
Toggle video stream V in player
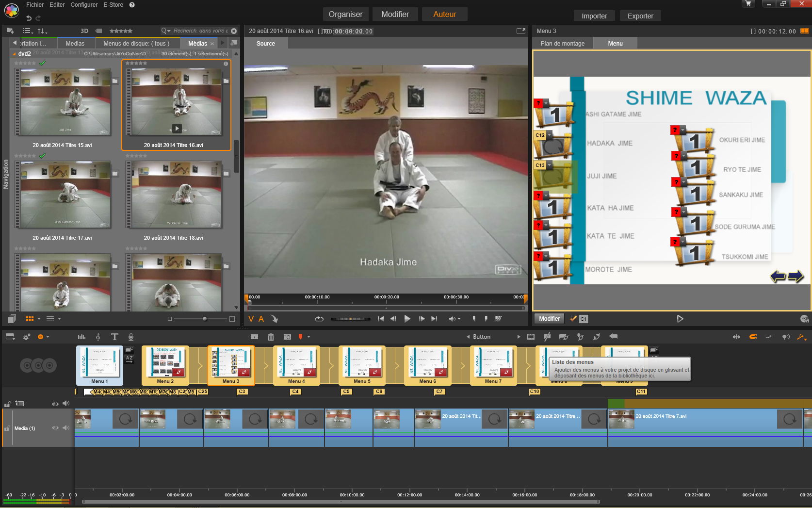(251, 319)
